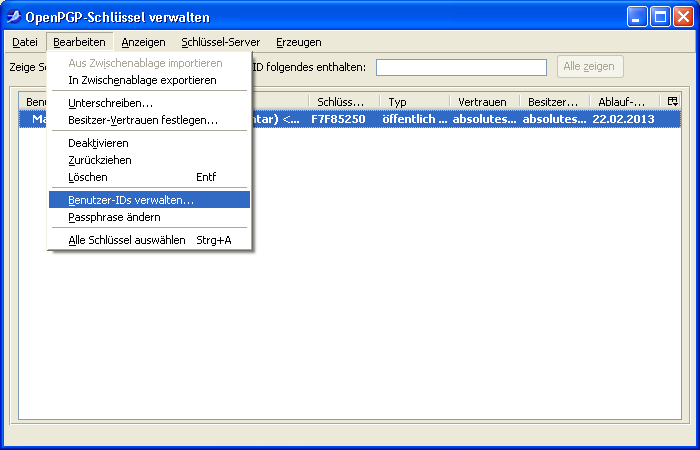700x450 pixels.
Task: Close the OpenPGP-Schlüssel verwalten window
Action: tap(683, 17)
